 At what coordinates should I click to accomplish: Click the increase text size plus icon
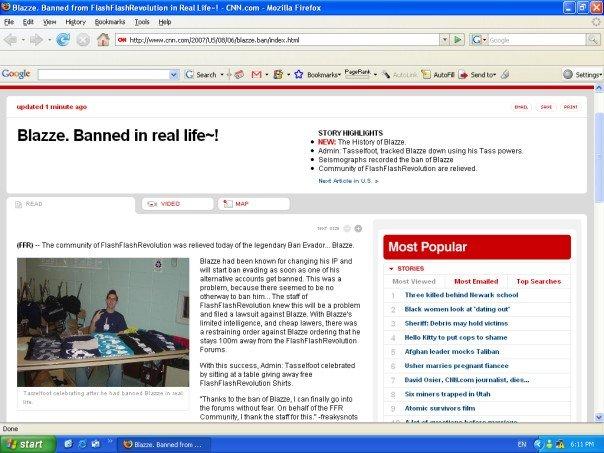coord(358,228)
